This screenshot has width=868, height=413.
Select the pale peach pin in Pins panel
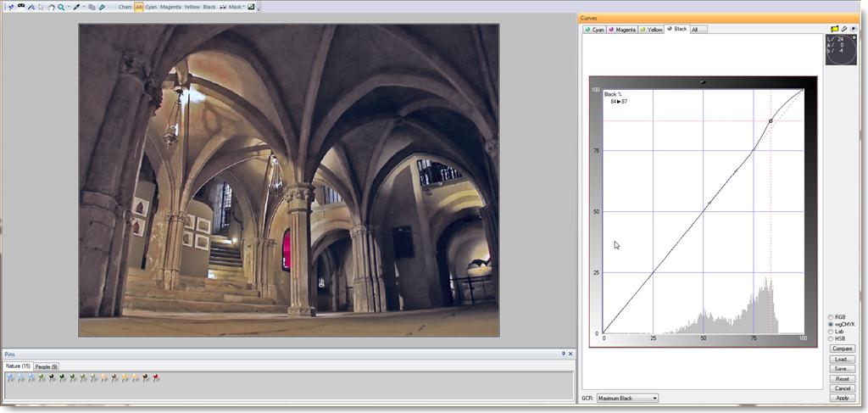tap(103, 378)
